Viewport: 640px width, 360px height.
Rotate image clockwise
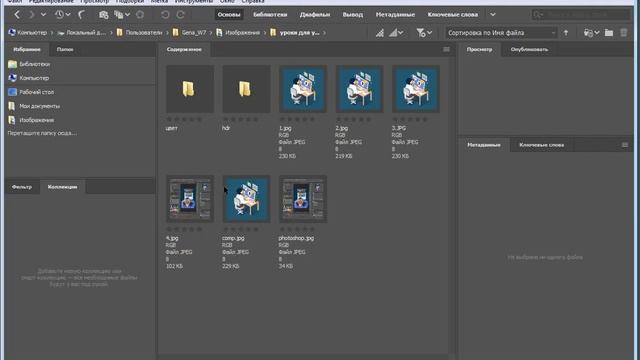tap(180, 15)
